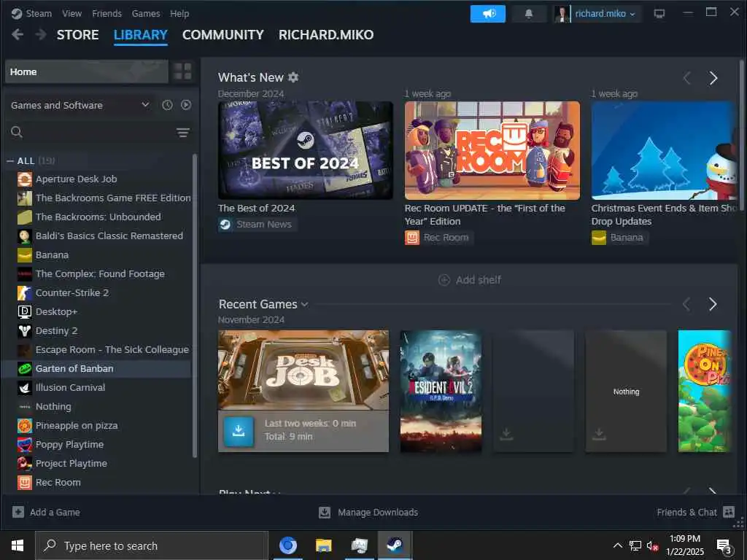The width and height of the screenshot is (747, 560).
Task: Open What's New settings gear
Action: tap(293, 77)
